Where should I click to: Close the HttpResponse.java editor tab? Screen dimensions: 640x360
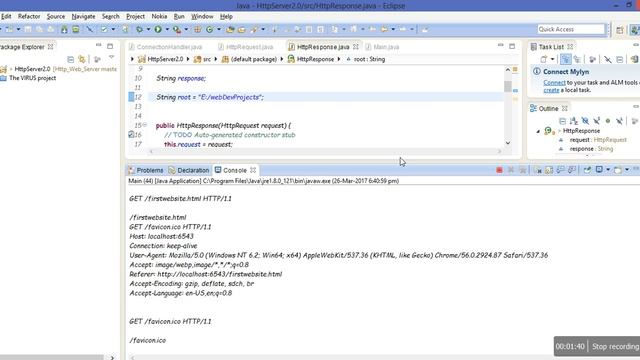356,47
